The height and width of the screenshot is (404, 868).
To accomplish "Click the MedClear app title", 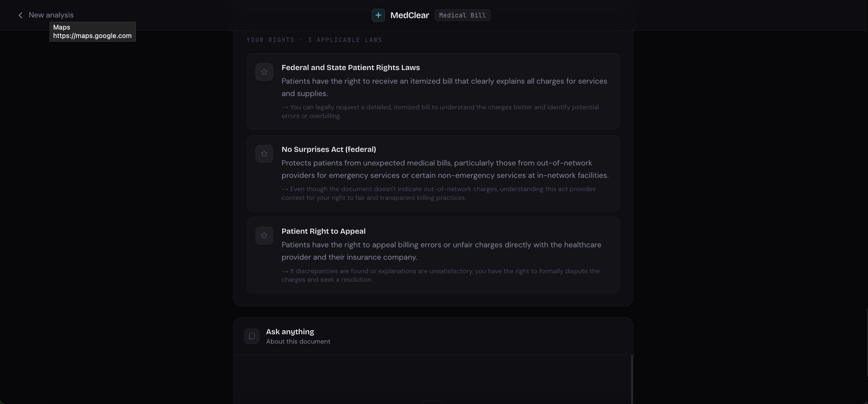I will [410, 15].
